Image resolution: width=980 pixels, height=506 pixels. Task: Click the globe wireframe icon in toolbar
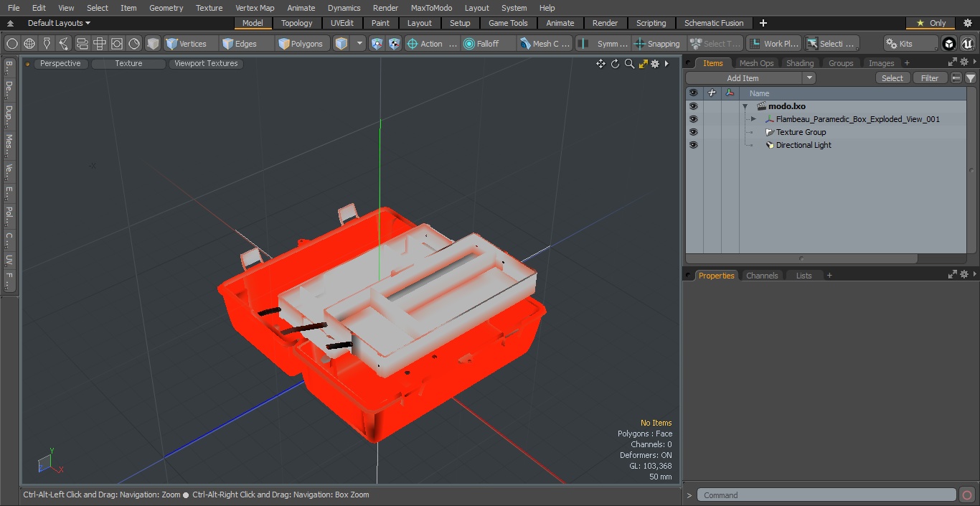pyautogui.click(x=29, y=44)
